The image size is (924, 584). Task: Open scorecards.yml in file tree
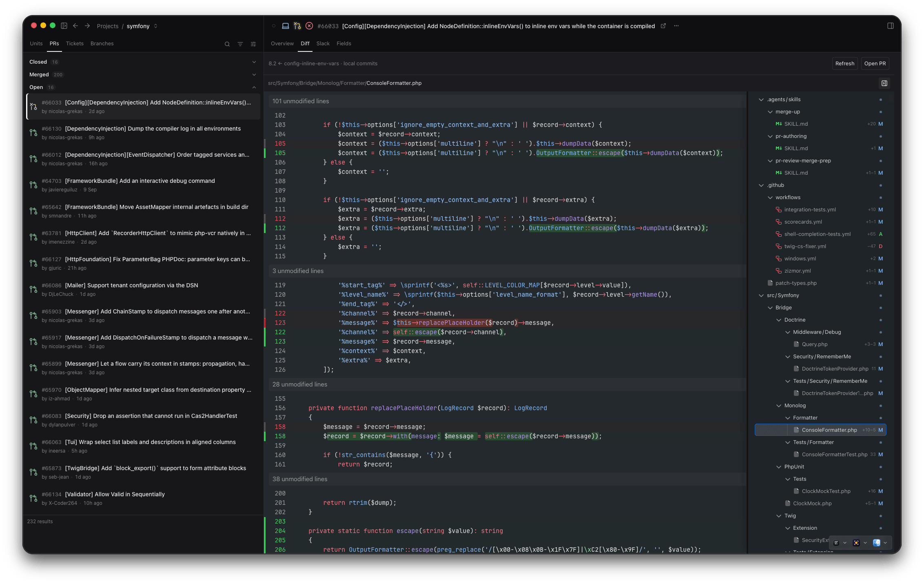[x=820, y=222]
